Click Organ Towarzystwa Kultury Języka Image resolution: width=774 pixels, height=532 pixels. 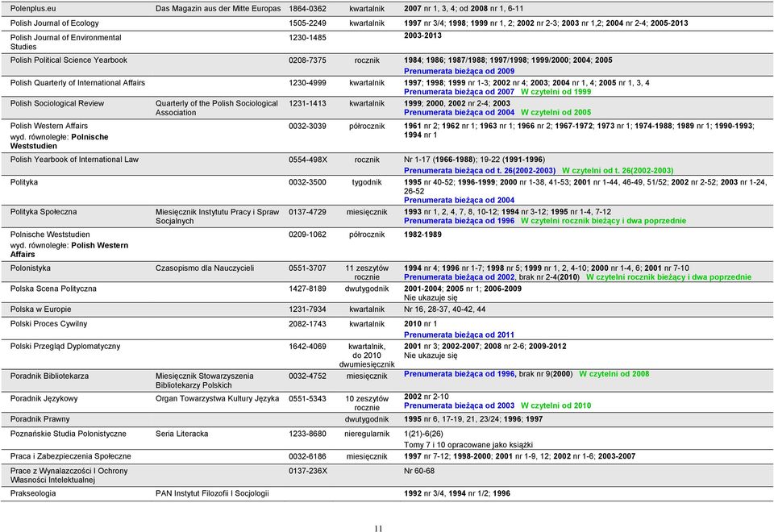(x=217, y=399)
